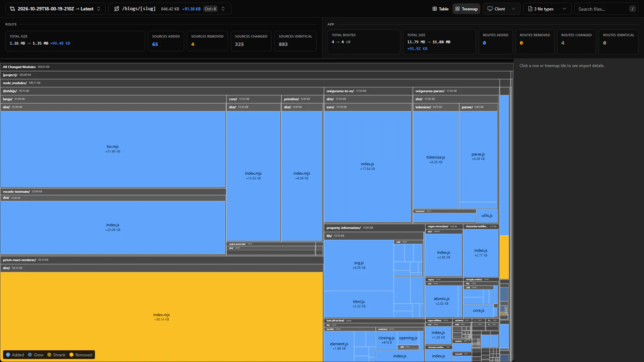
Task: Select the core.js tile
Action: coord(479,310)
